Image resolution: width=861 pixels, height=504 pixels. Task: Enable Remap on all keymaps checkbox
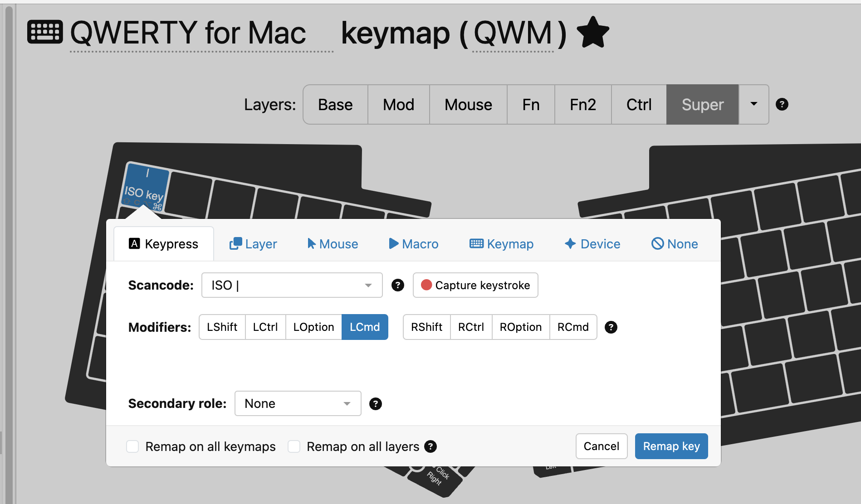132,446
